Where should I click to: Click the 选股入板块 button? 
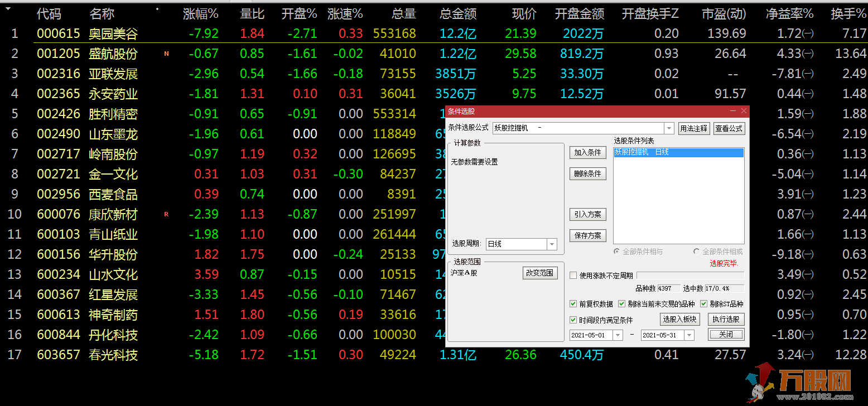pyautogui.click(x=679, y=320)
